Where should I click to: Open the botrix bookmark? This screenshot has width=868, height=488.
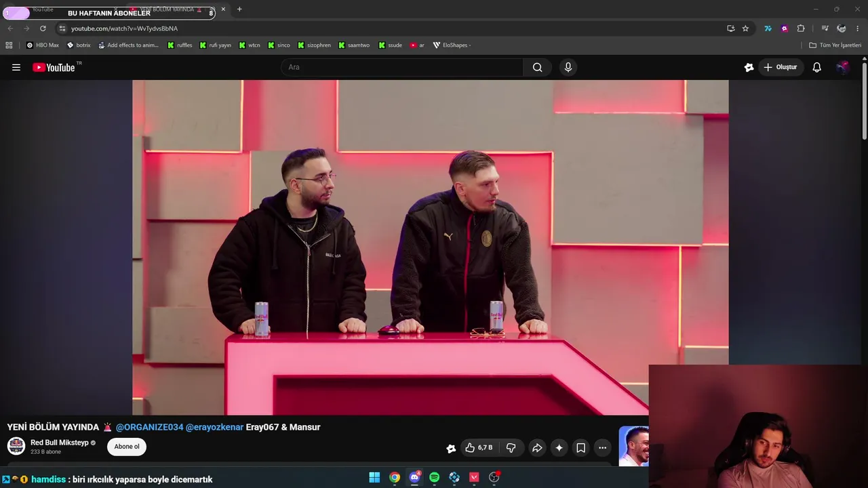pos(79,45)
